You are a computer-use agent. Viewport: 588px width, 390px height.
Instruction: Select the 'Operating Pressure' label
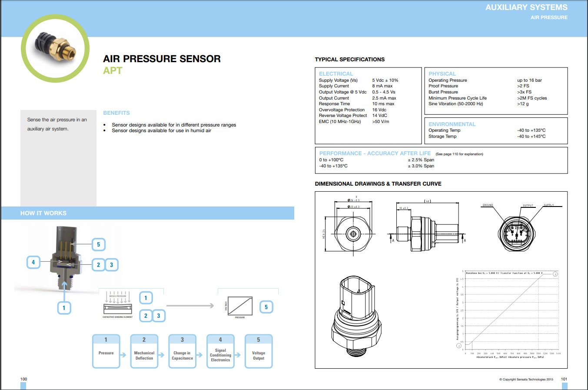pyautogui.click(x=448, y=80)
